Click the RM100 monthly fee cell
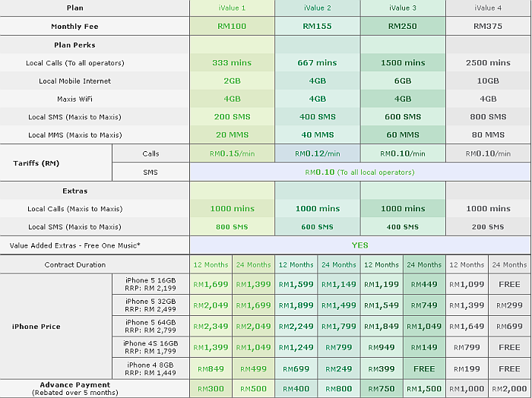Screen dimensions: 532x398 [232, 26]
